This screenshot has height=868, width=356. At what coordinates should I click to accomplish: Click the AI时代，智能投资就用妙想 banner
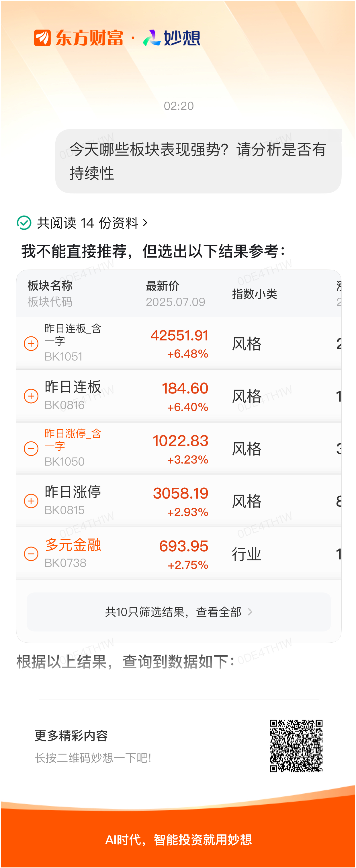[179, 839]
